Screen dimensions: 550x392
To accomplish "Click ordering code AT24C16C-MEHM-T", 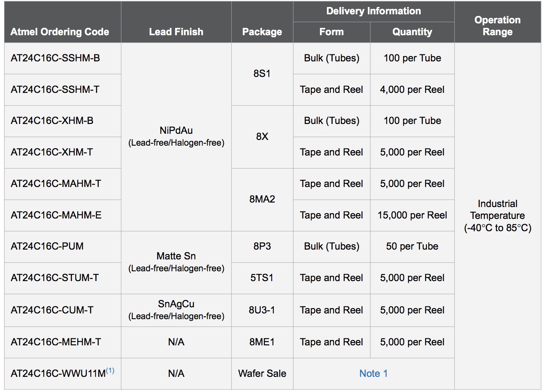I will coord(56,342).
